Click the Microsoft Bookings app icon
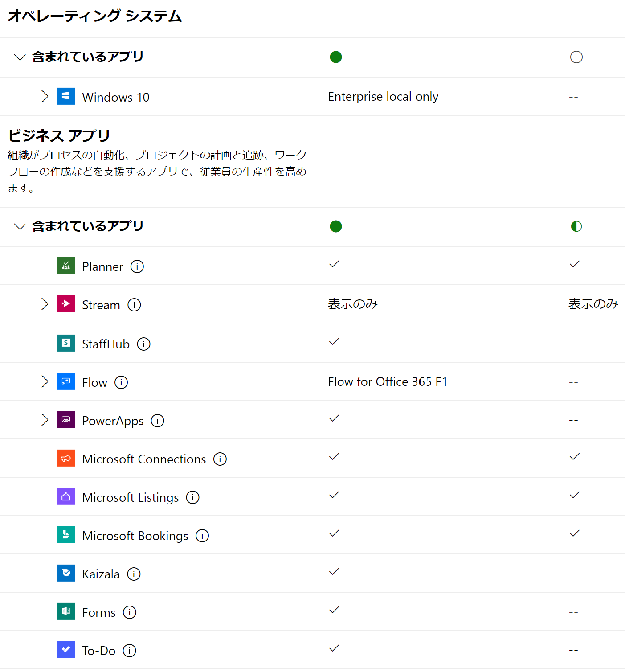 point(66,535)
